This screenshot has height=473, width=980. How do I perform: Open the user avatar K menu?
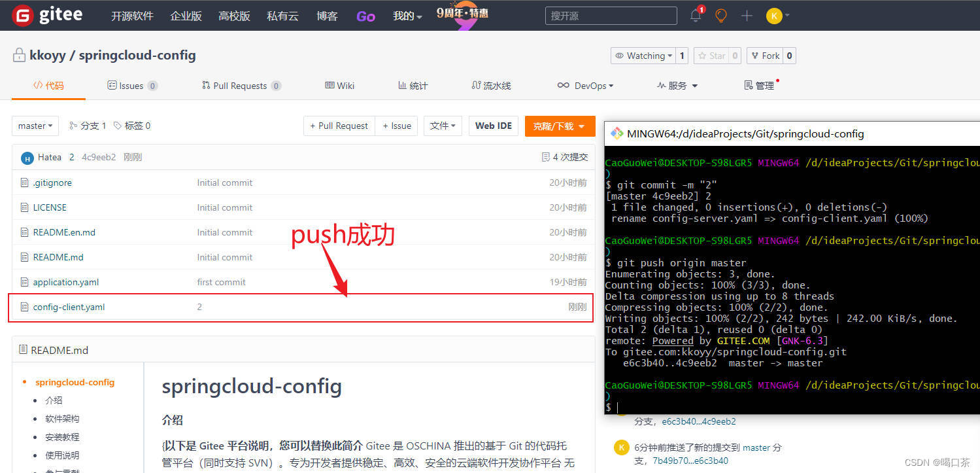tap(778, 16)
